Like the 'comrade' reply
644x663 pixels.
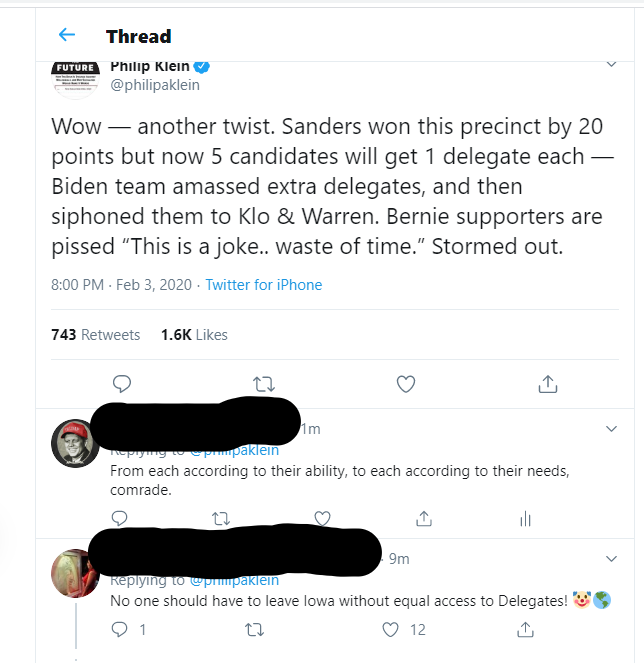[322, 518]
